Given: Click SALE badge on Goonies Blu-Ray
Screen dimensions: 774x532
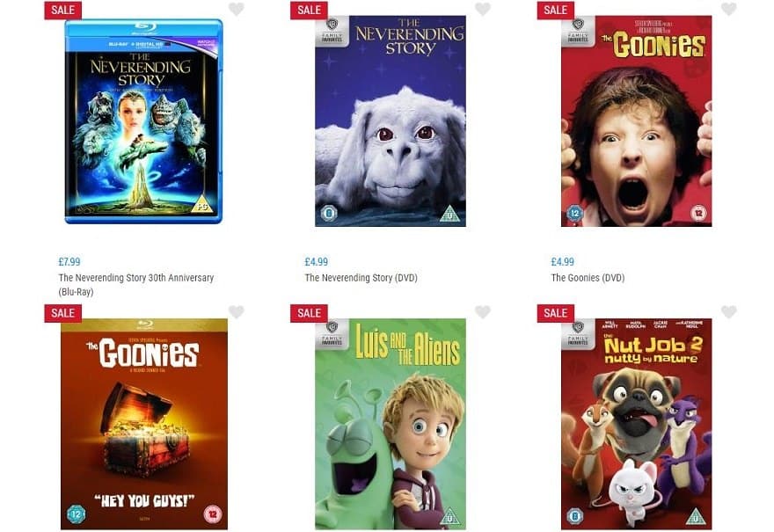Looking at the screenshot, I should click(x=63, y=313).
